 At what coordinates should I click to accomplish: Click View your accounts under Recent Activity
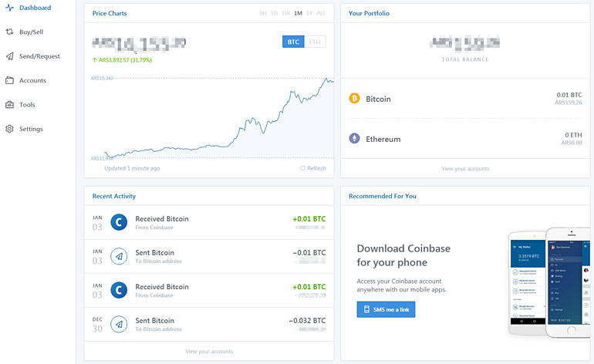(x=209, y=352)
